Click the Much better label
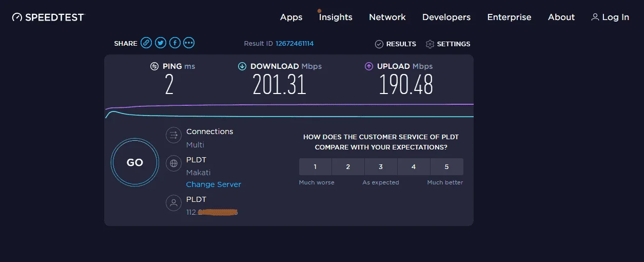Image resolution: width=644 pixels, height=262 pixels. point(445,182)
